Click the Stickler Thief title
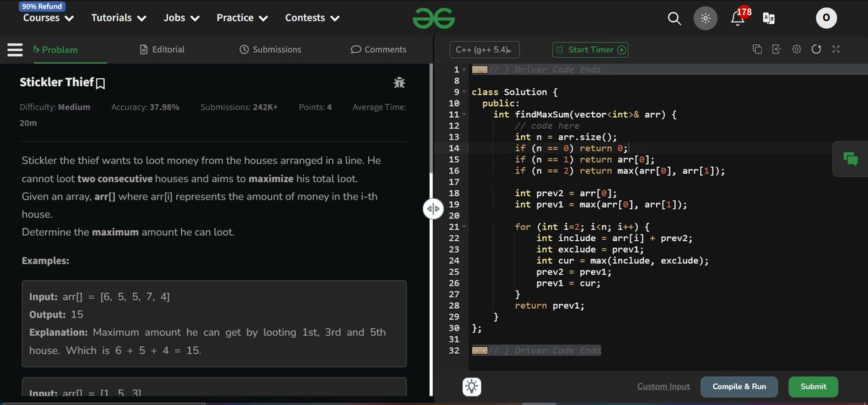Screen dimensions: 868x405 pos(57,82)
